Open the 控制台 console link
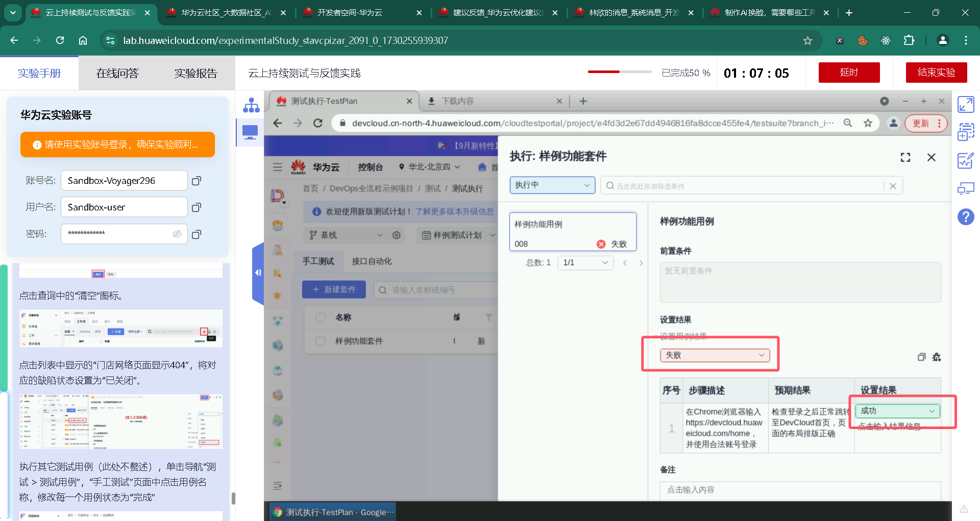980x521 pixels. coord(370,167)
